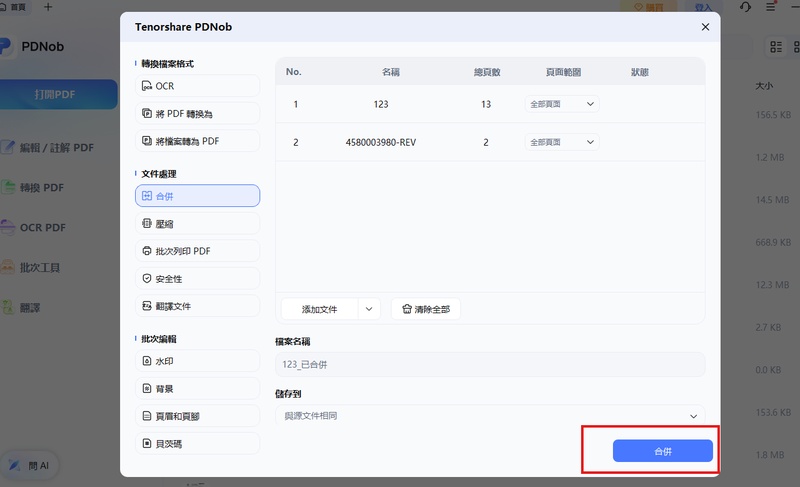
Task: Expand the 添加文件 dropdown arrow
Action: point(369,309)
